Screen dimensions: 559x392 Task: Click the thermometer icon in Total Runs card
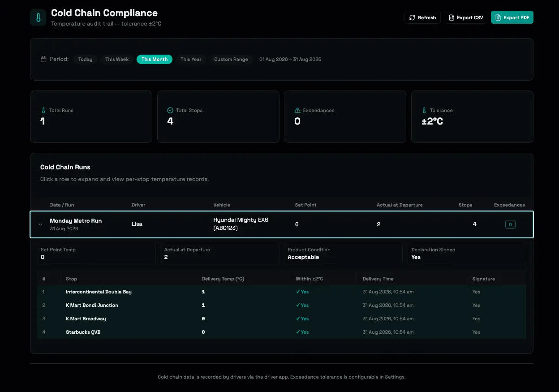pos(43,110)
